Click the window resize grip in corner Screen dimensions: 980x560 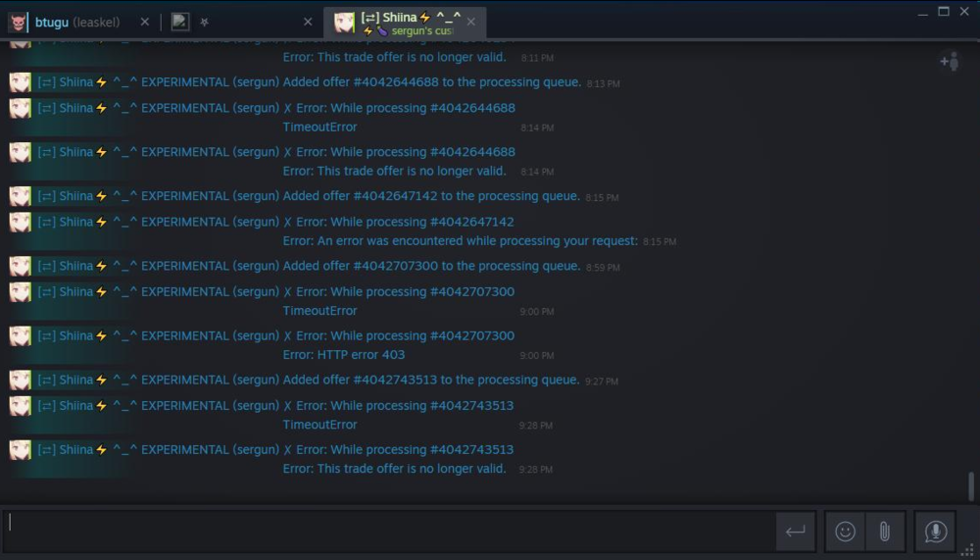coord(969,549)
